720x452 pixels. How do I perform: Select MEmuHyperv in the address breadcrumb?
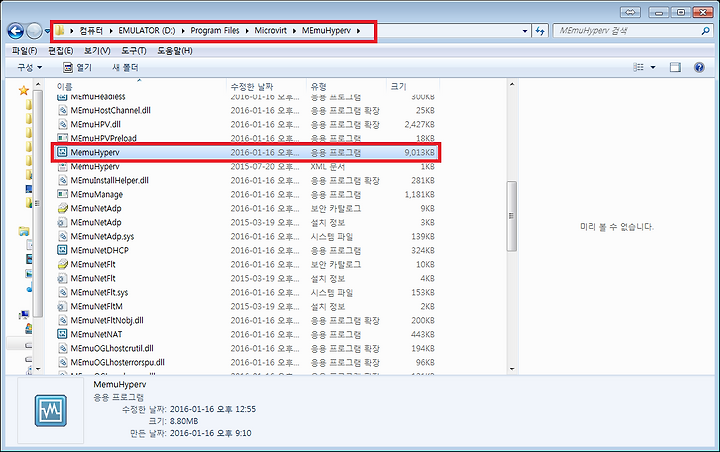pos(326,31)
